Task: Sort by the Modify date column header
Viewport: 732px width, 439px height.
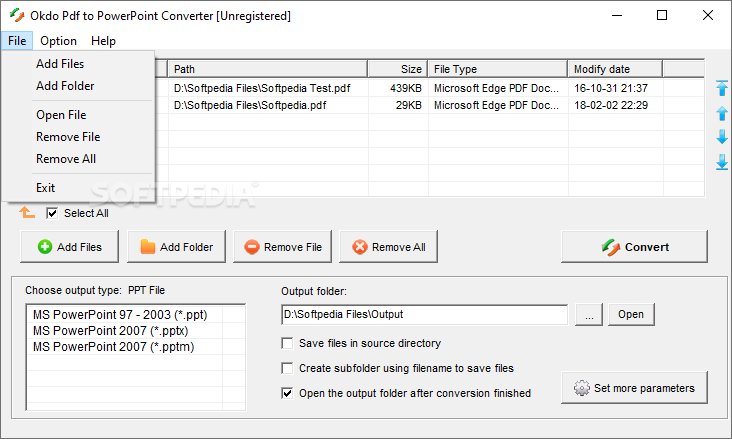Action: coord(615,69)
